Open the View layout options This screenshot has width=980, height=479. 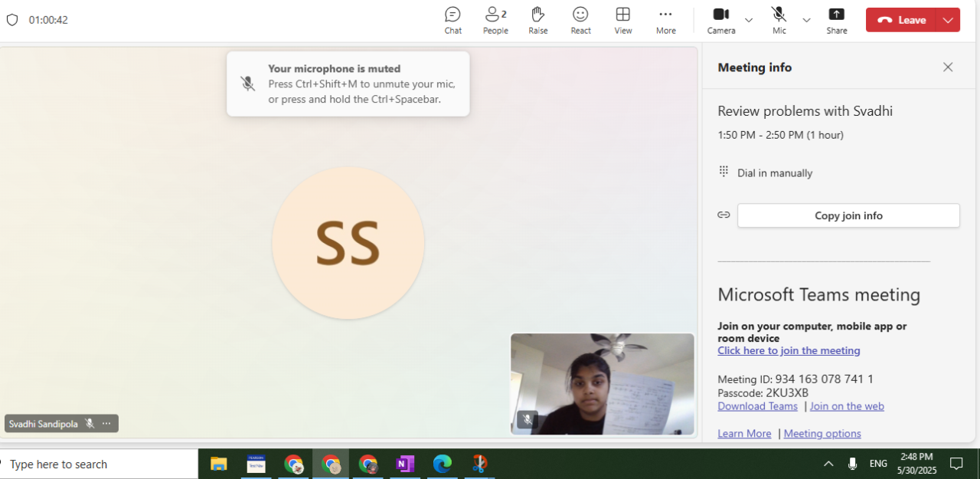[x=623, y=20]
